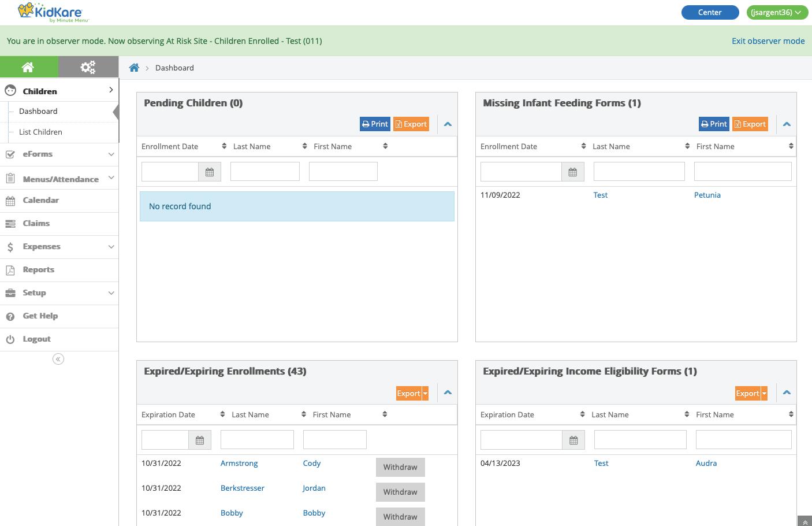Open the Claims menu item

pyautogui.click(x=36, y=223)
